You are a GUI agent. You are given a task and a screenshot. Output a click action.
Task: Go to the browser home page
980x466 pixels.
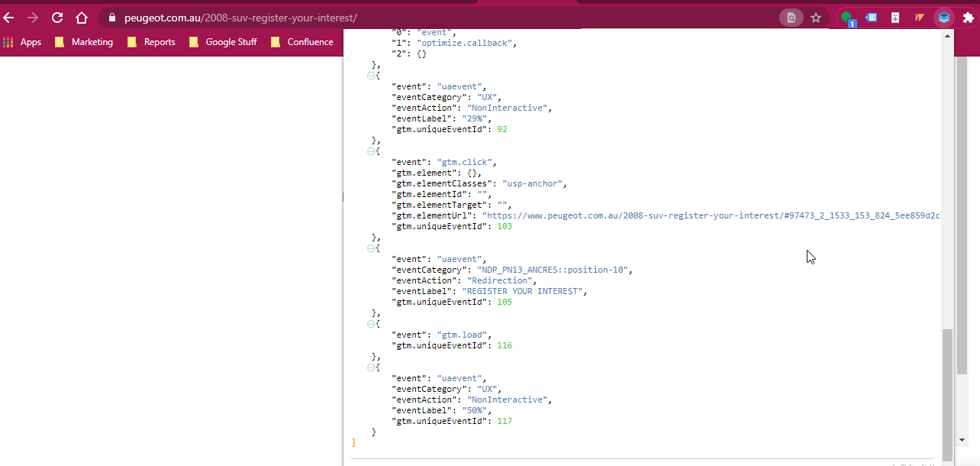point(82,18)
